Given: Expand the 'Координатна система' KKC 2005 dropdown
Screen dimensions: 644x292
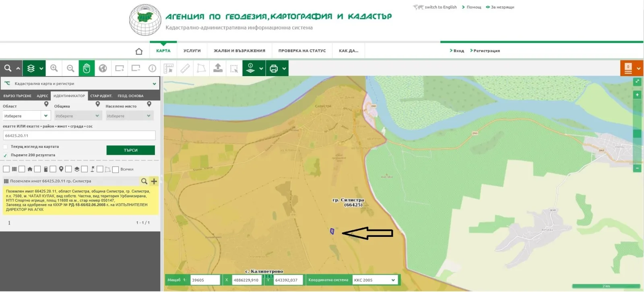Looking at the screenshot, I should pyautogui.click(x=375, y=280).
